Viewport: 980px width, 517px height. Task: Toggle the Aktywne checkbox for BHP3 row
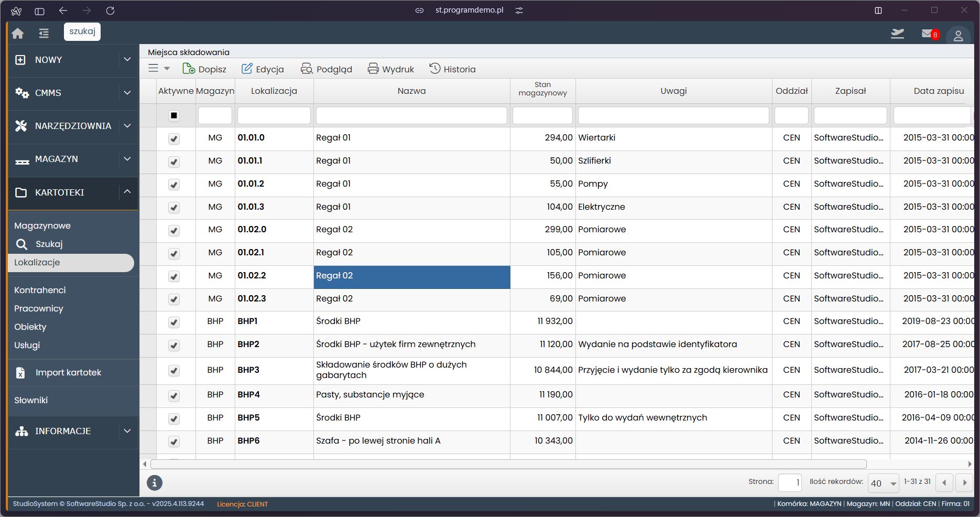[174, 371]
